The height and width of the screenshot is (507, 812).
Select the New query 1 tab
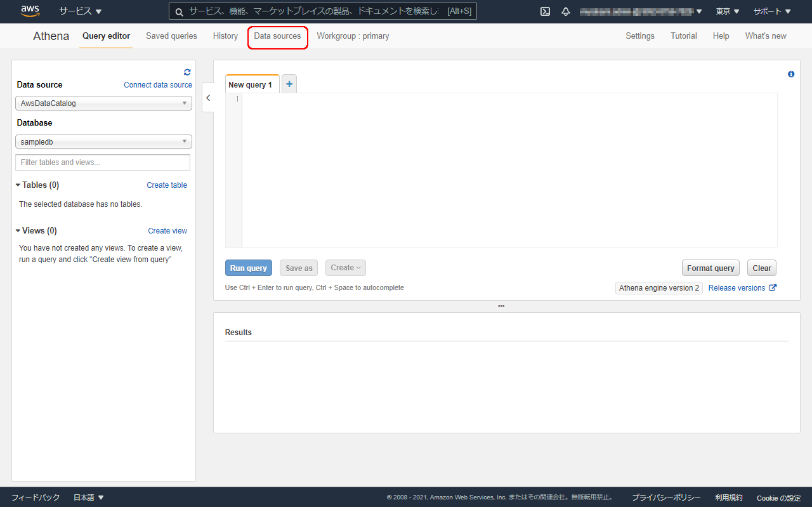point(252,84)
